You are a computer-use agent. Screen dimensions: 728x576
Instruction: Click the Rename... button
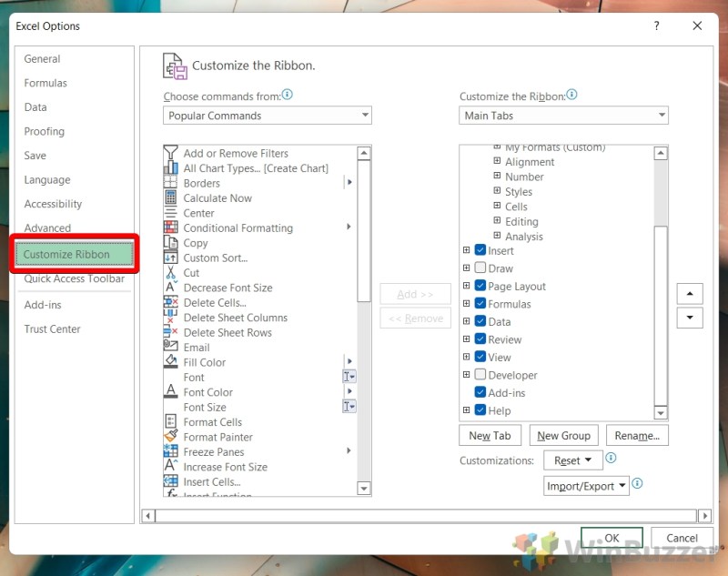[x=637, y=435]
